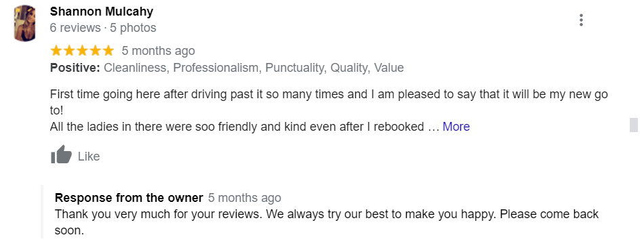The width and height of the screenshot is (644, 250).
Task: Click the word Cleanliness in positive attributes
Action: [x=135, y=68]
